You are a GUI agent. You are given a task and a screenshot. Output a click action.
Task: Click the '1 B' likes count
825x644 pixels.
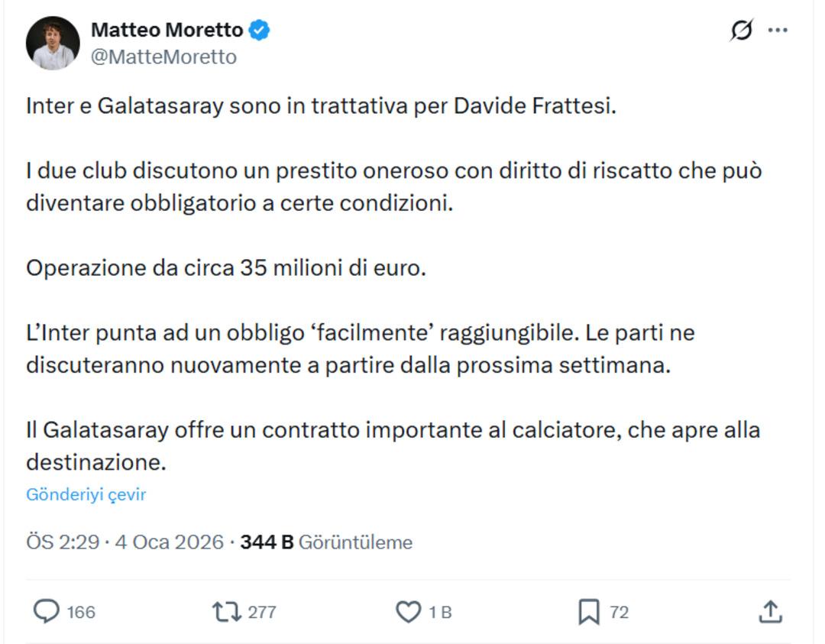(x=440, y=612)
